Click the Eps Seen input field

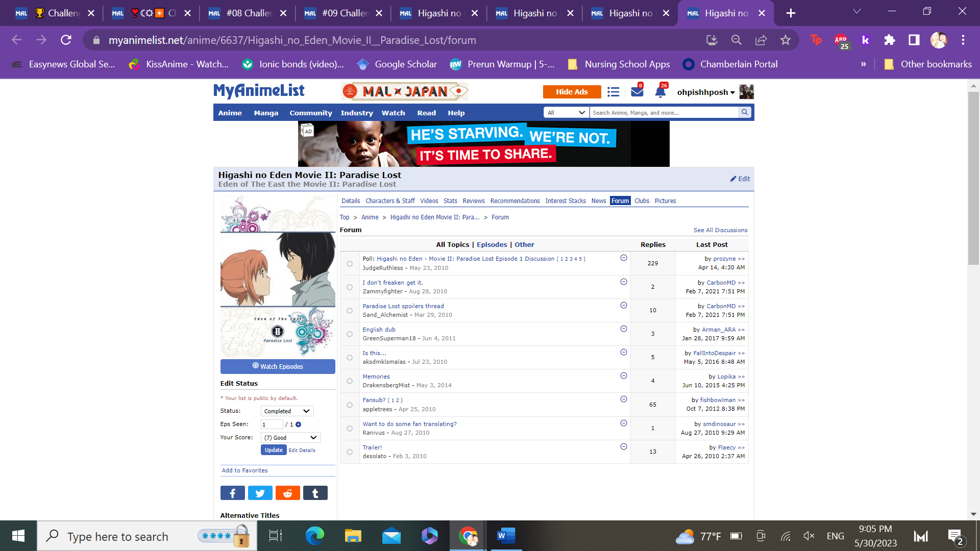(272, 424)
